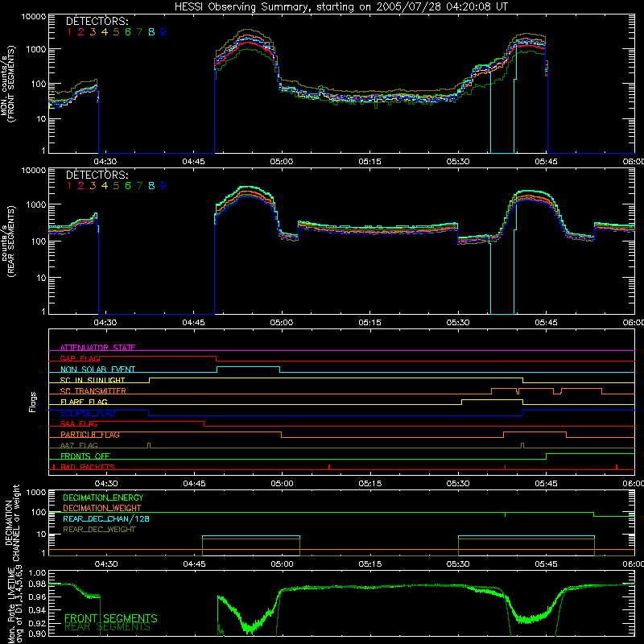The height and width of the screenshot is (644, 644).
Task: Click the front segments plot y-axis title
Action: (x=7, y=84)
